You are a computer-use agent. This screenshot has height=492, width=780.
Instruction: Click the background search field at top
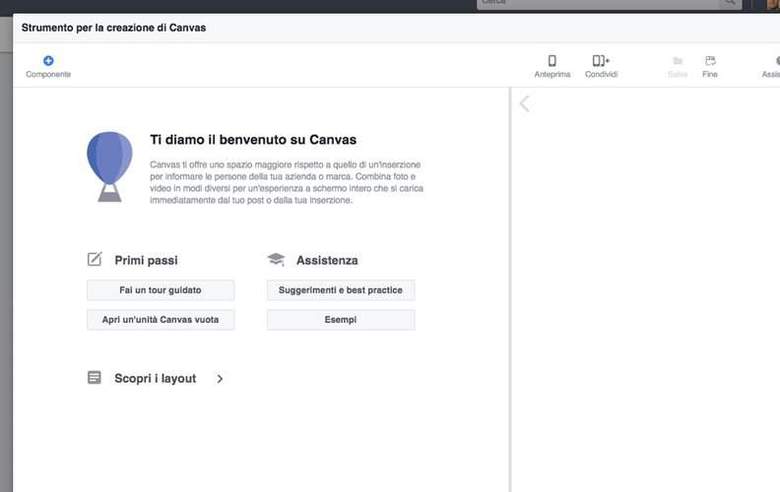[x=599, y=4]
